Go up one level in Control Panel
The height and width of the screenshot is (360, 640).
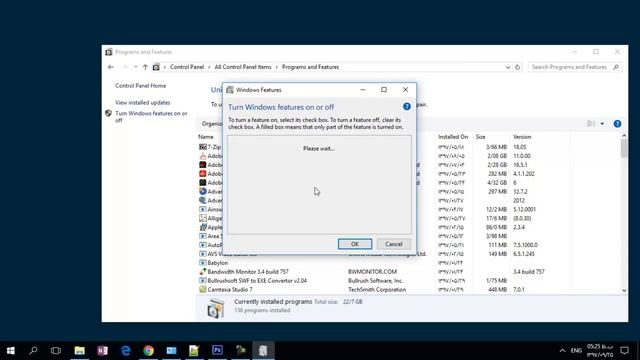coord(145,67)
